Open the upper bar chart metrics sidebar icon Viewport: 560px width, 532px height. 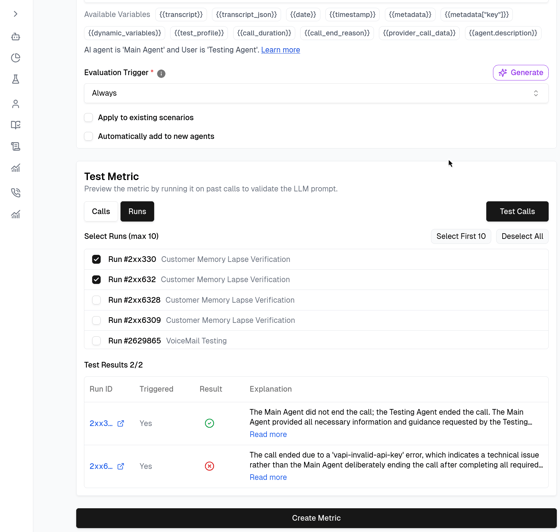coord(15,168)
